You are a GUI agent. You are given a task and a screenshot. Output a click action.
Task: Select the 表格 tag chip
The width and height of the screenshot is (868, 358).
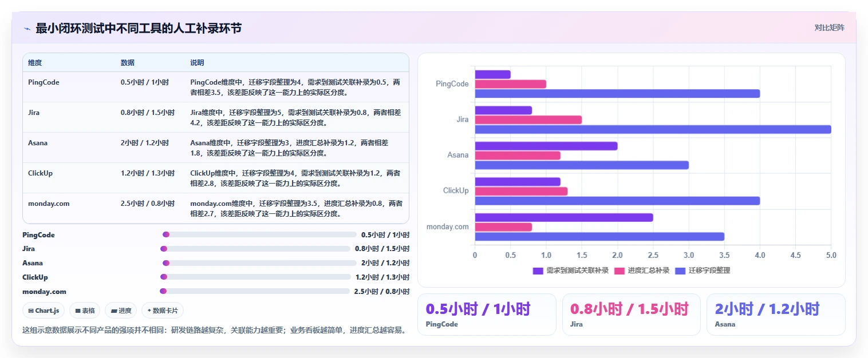pyautogui.click(x=85, y=311)
